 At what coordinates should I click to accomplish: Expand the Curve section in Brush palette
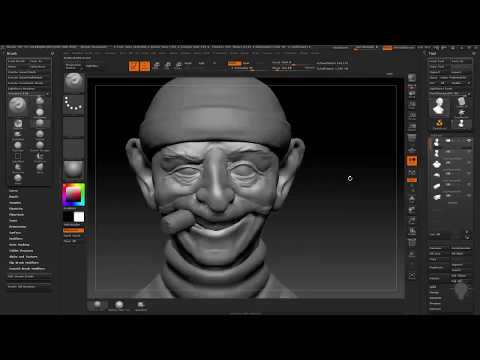tap(13, 191)
